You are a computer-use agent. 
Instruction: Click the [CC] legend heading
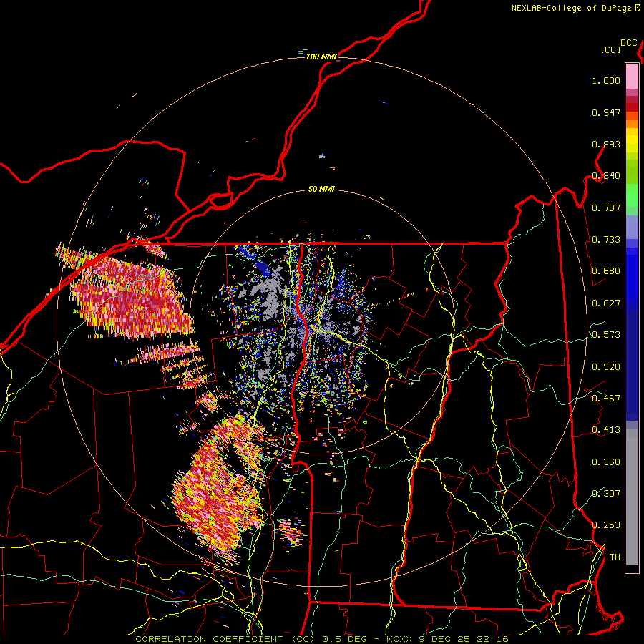[610, 49]
